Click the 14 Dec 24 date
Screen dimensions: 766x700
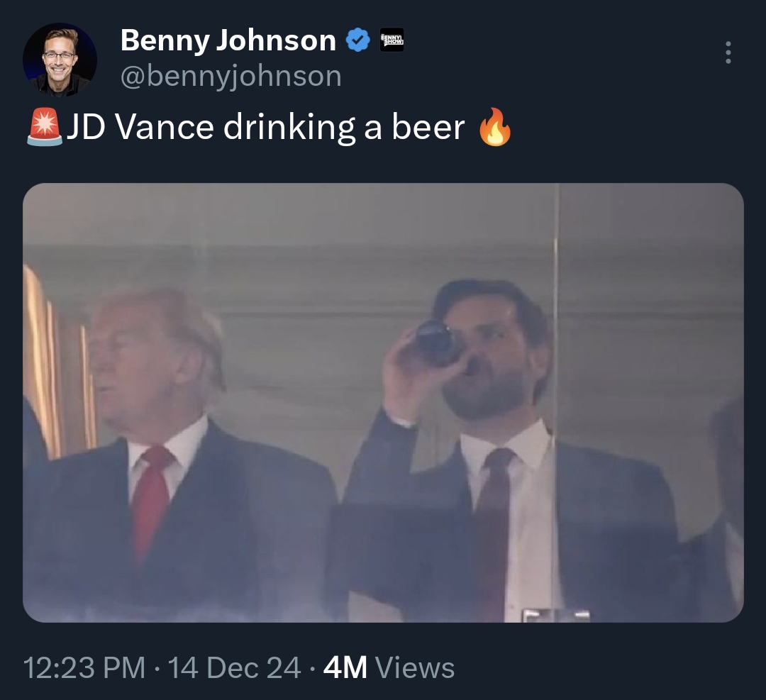coord(234,668)
